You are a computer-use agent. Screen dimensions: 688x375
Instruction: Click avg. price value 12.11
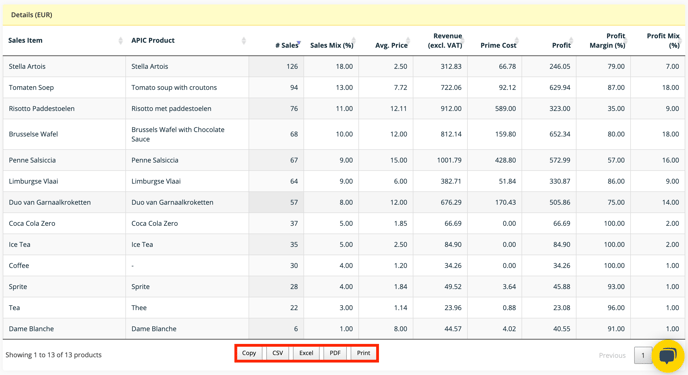point(398,109)
